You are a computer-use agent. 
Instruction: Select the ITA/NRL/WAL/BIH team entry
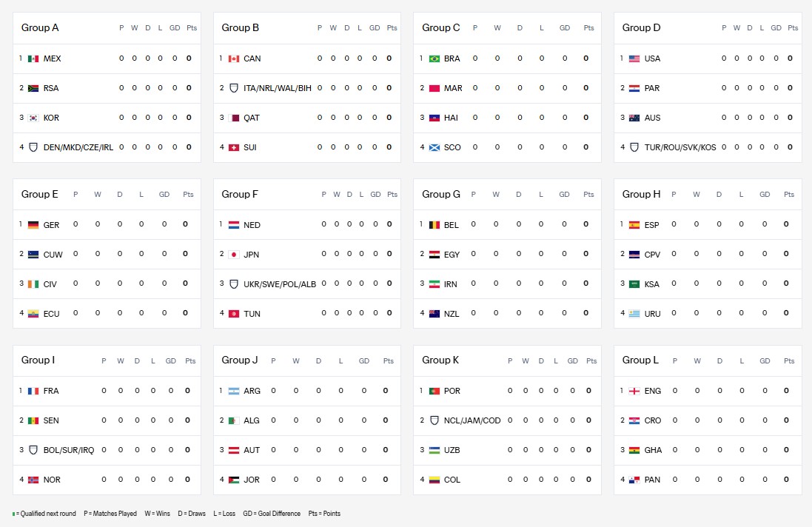tap(278, 88)
